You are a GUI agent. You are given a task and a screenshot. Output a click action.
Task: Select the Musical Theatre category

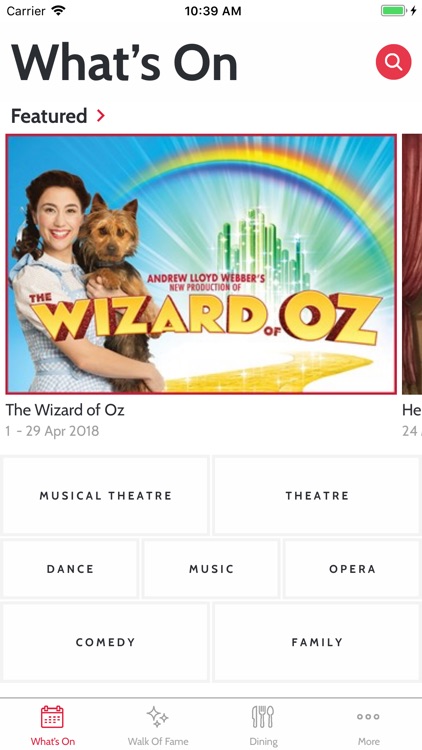(105, 496)
